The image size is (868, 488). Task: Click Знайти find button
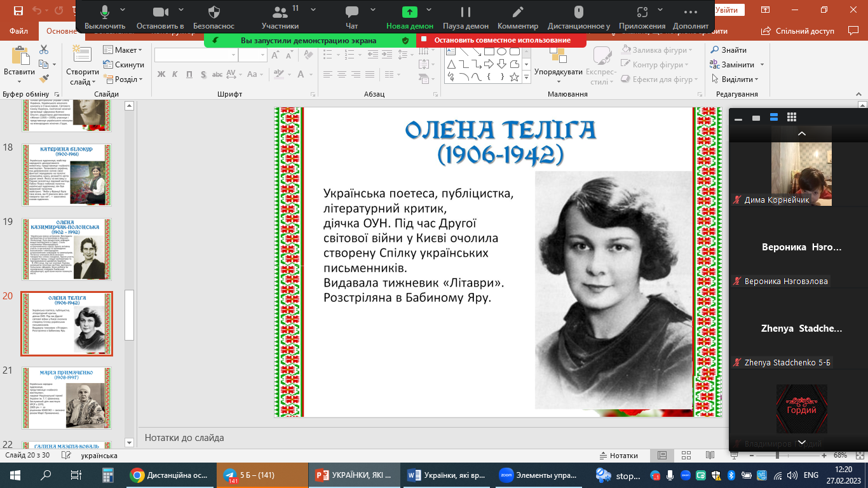pos(728,50)
